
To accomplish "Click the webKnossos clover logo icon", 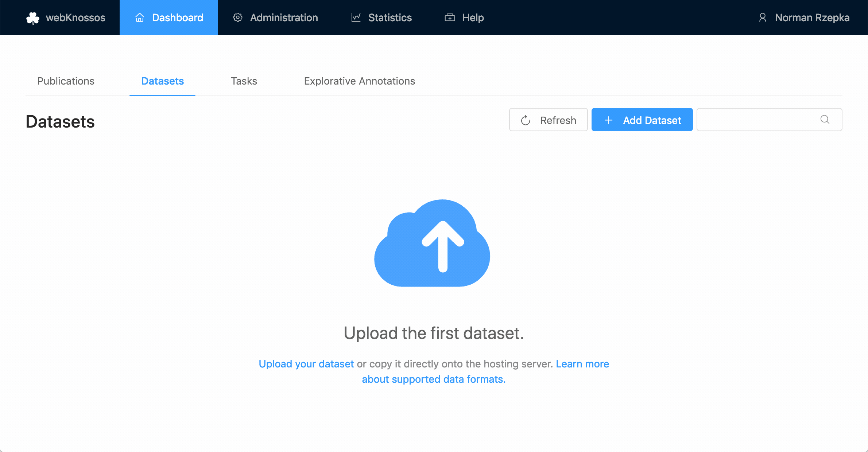I will point(33,18).
